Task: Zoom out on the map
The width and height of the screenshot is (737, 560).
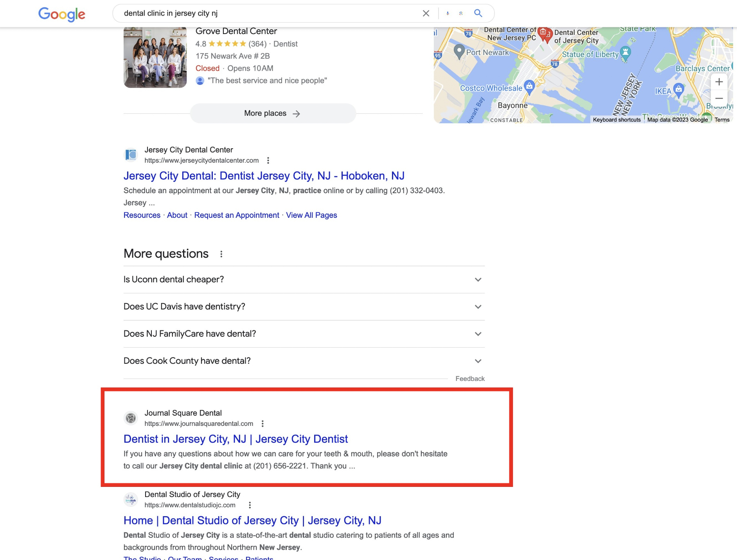Action: 719,98
